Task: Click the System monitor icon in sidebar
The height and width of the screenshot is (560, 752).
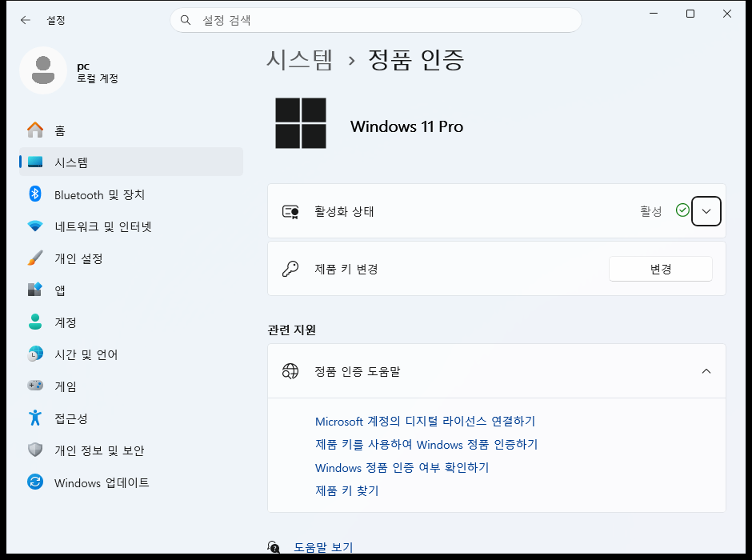Action: point(35,162)
